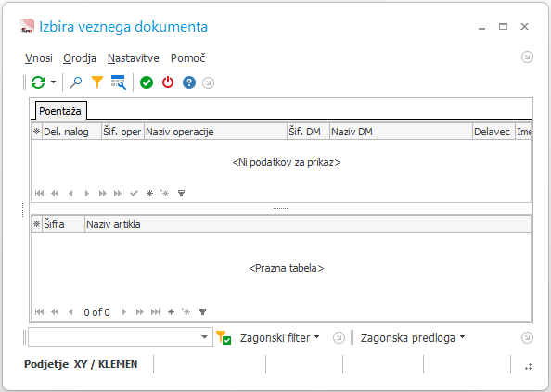The width and height of the screenshot is (551, 392).
Task: Expand the bottom combo box arrow
Action: tap(204, 337)
